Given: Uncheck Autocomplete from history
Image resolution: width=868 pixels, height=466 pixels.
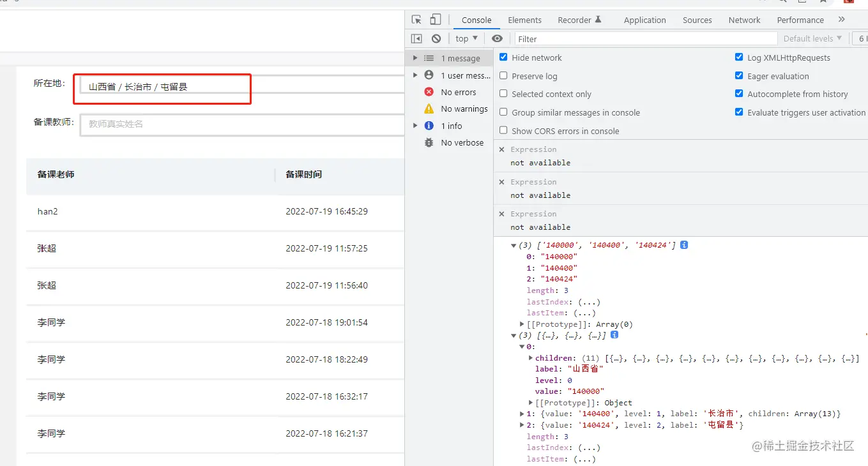Looking at the screenshot, I should [739, 94].
